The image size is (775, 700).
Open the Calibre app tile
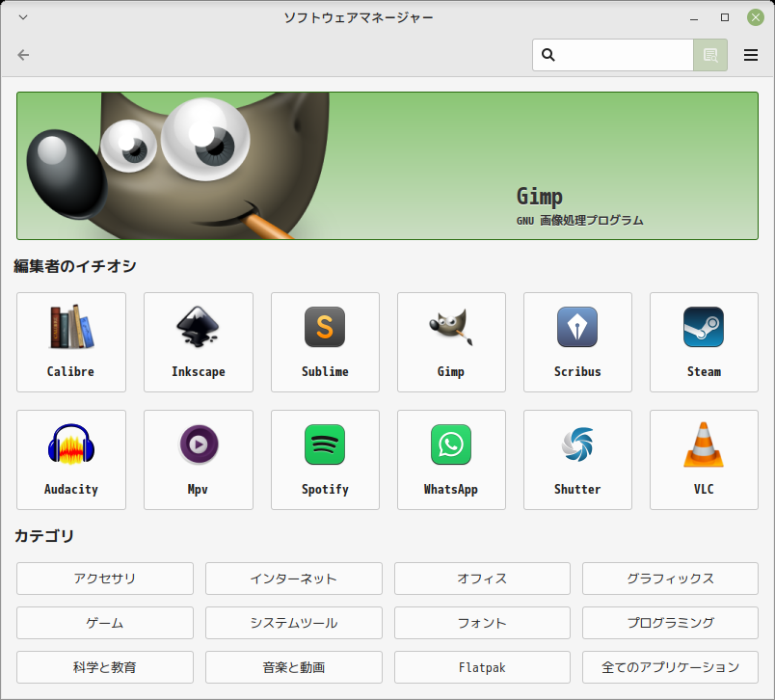pos(71,342)
